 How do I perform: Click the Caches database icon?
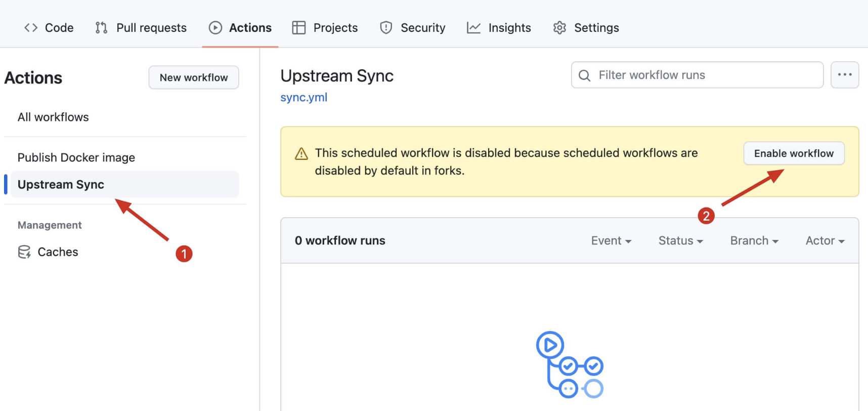(24, 252)
